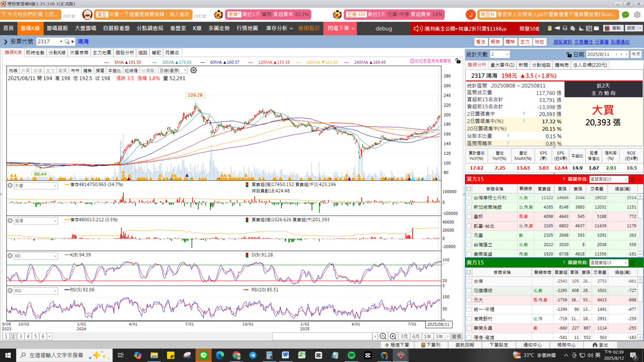
Task: Open headset customer service icon
Action: tap(565, 28)
